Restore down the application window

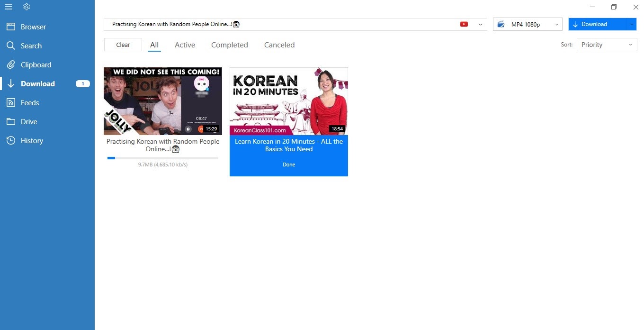(x=614, y=7)
